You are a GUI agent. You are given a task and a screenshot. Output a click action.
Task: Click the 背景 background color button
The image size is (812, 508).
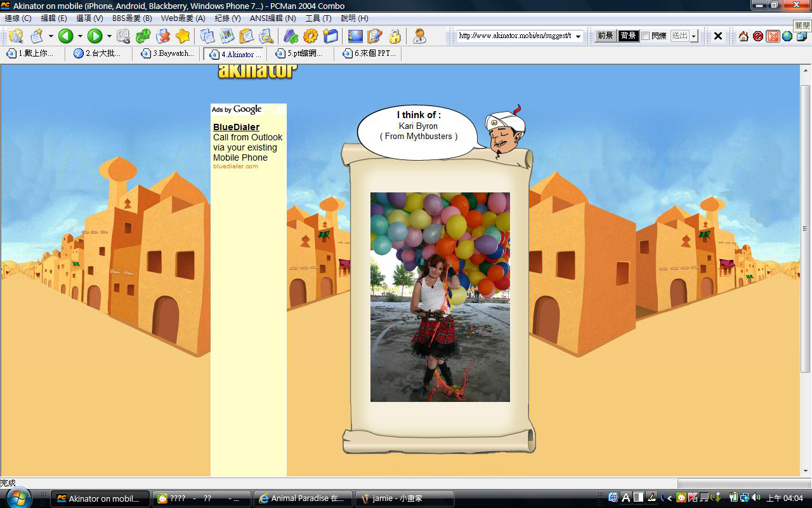point(628,36)
